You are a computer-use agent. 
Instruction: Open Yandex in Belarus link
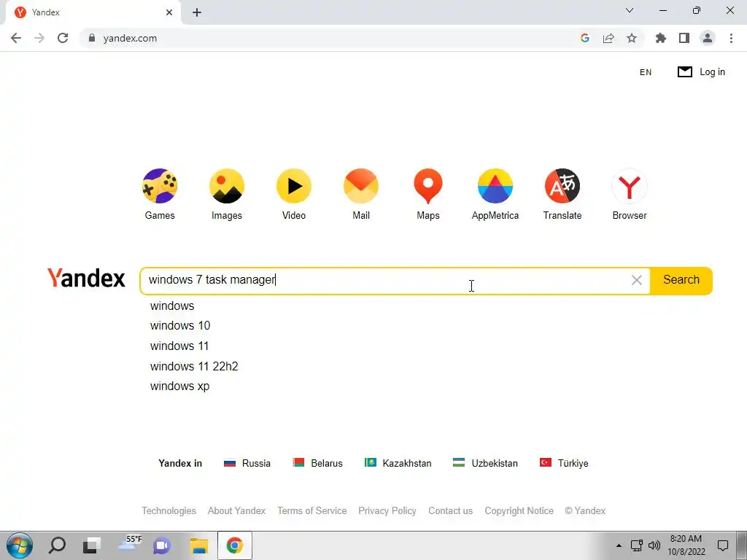(317, 463)
